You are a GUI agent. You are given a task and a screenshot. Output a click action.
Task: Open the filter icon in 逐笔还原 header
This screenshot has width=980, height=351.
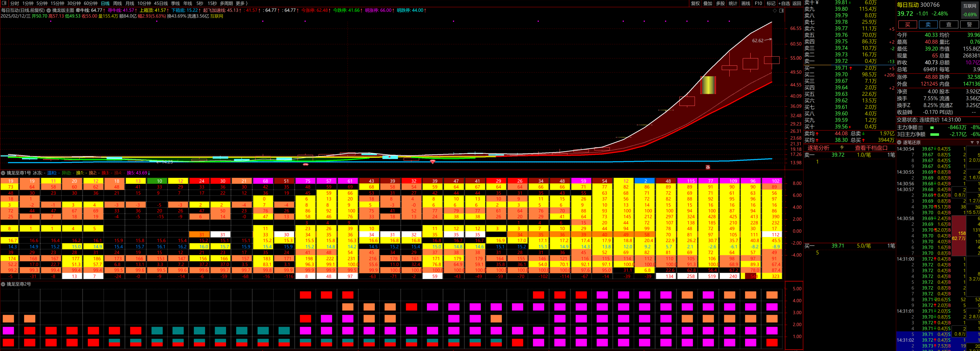[x=972, y=142]
